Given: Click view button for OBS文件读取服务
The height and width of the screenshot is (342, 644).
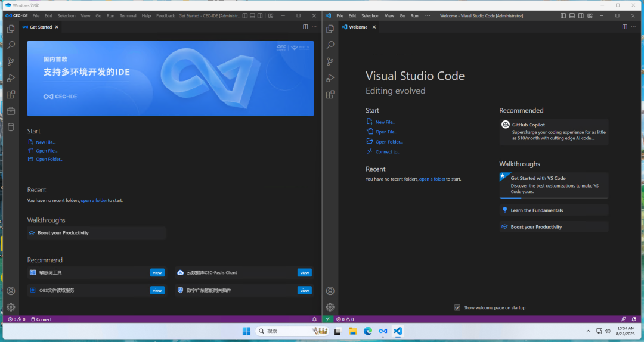Looking at the screenshot, I should point(157,290).
